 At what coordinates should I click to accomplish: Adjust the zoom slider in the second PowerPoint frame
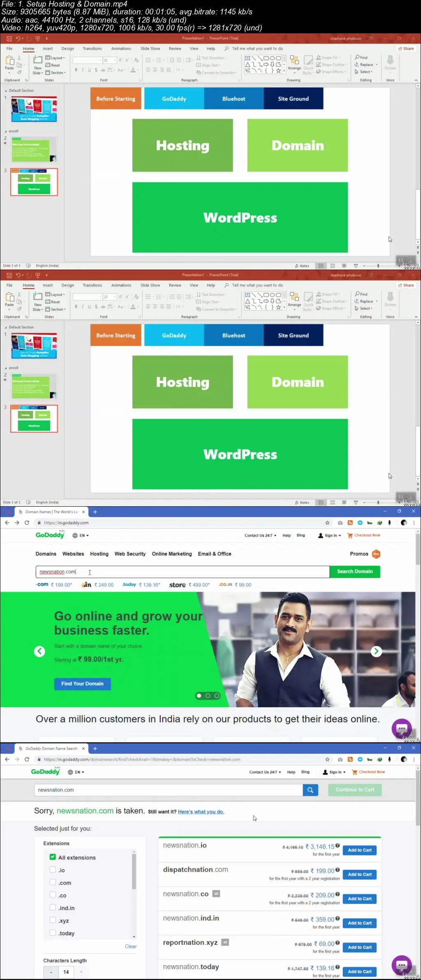(378, 503)
